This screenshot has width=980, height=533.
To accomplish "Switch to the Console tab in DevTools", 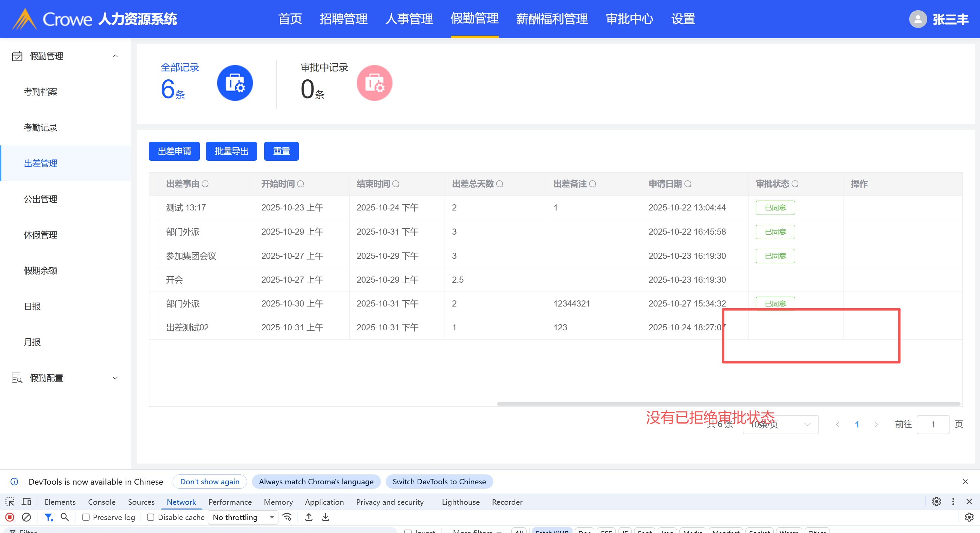I will point(101,502).
